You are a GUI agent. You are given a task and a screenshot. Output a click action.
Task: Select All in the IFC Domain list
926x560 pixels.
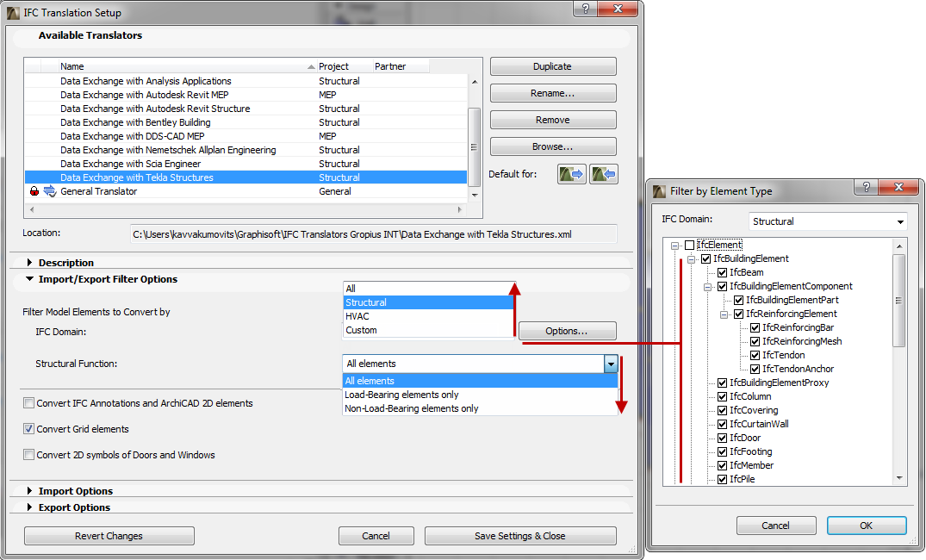[x=428, y=289]
